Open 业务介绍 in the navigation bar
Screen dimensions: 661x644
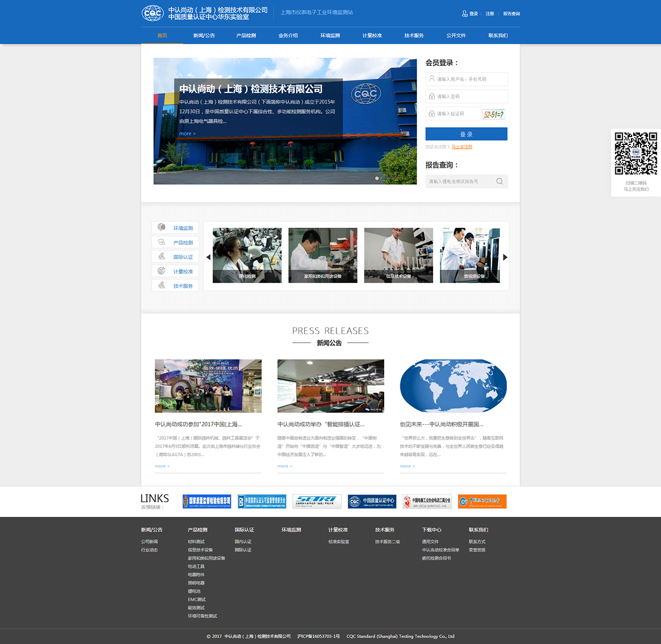[x=288, y=35]
